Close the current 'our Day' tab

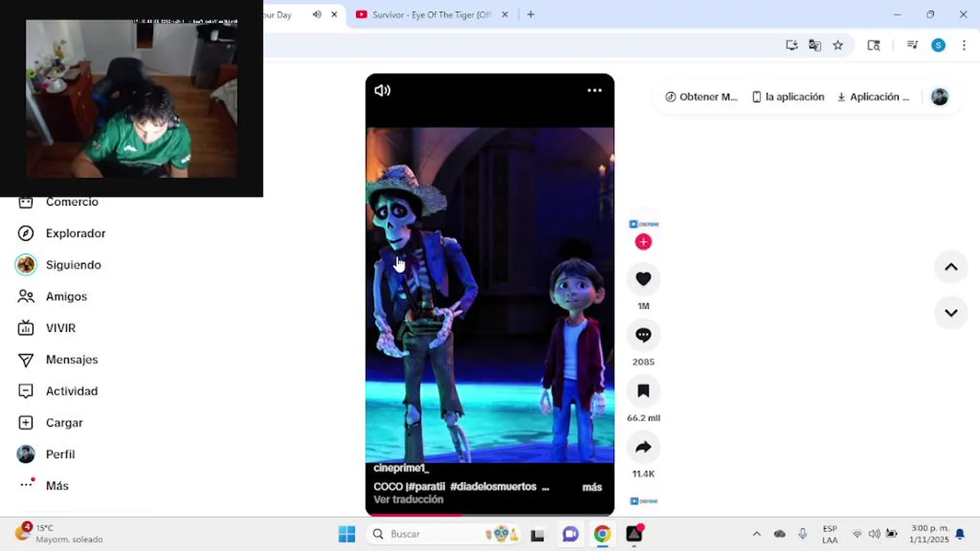point(334,15)
